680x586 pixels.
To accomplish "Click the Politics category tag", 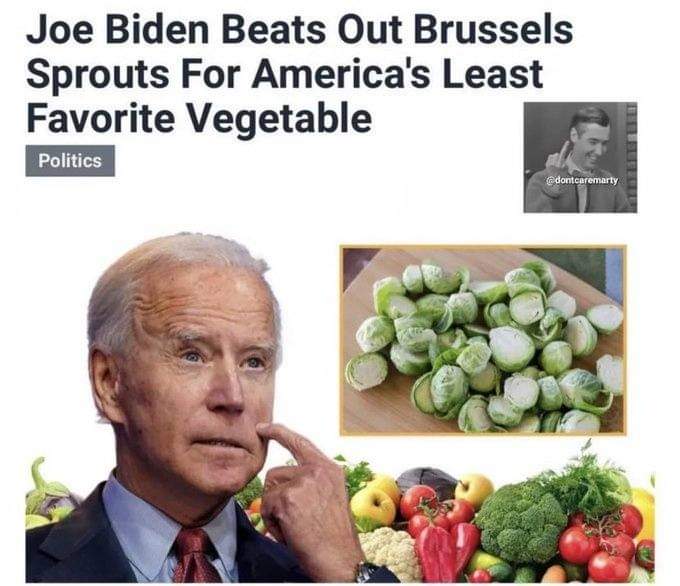I will pos(70,161).
